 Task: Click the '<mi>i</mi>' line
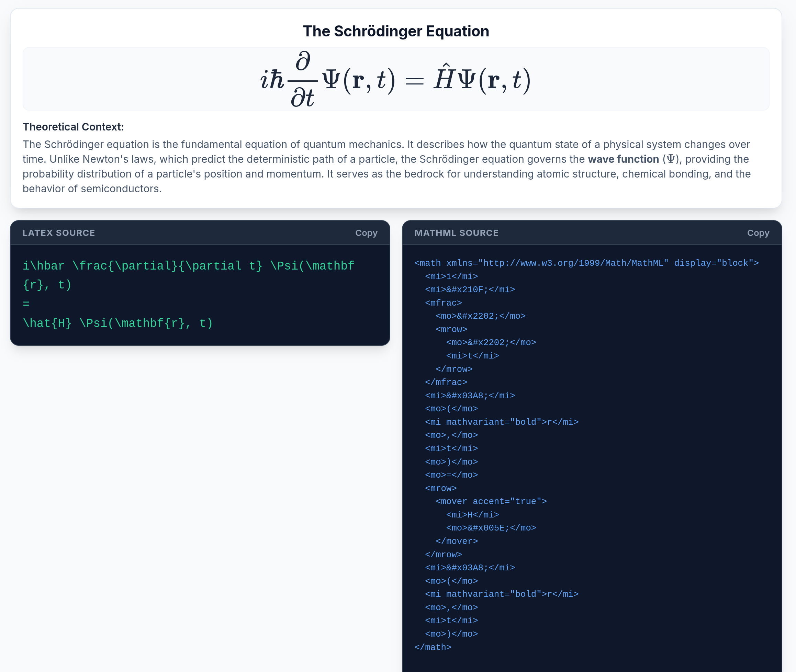coord(451,276)
